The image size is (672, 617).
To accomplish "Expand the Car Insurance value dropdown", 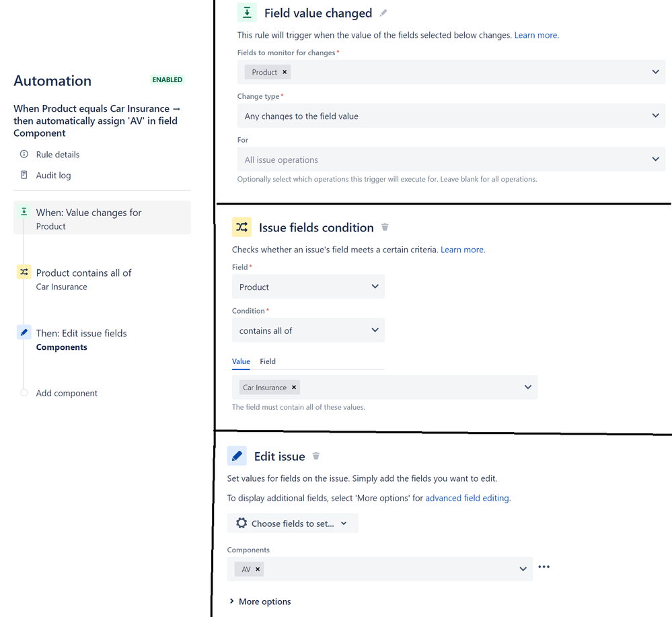I will pos(528,387).
